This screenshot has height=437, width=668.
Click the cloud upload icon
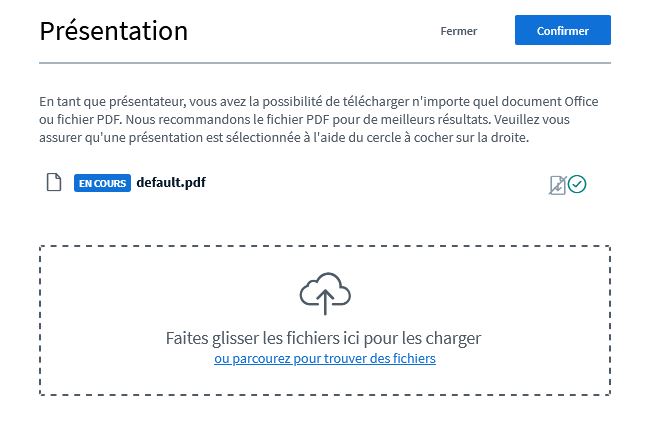click(325, 292)
